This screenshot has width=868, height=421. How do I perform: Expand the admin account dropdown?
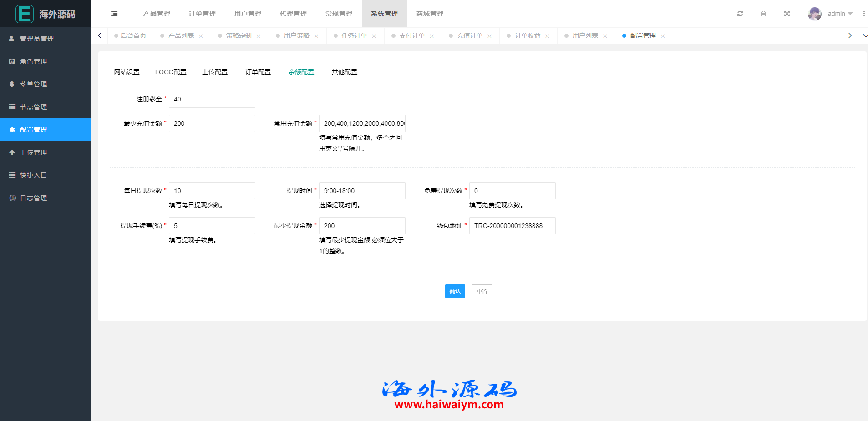(840, 14)
